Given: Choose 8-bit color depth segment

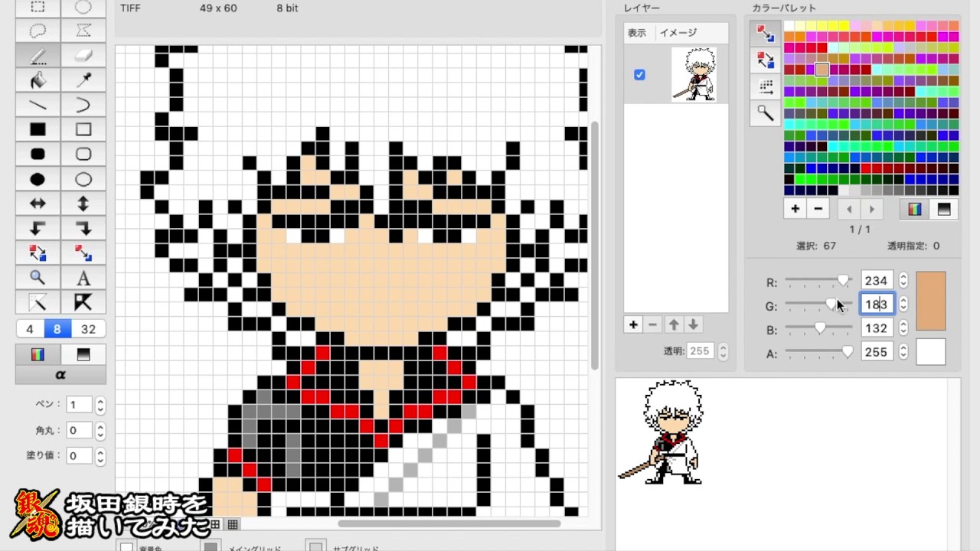Looking at the screenshot, I should 57,329.
